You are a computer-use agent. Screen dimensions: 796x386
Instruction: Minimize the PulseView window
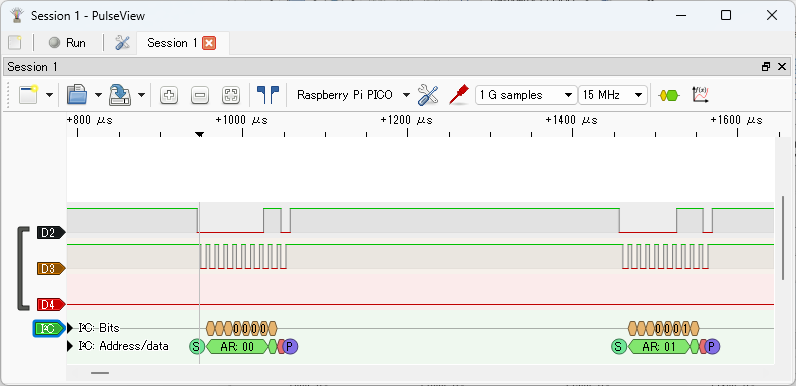pyautogui.click(x=681, y=15)
